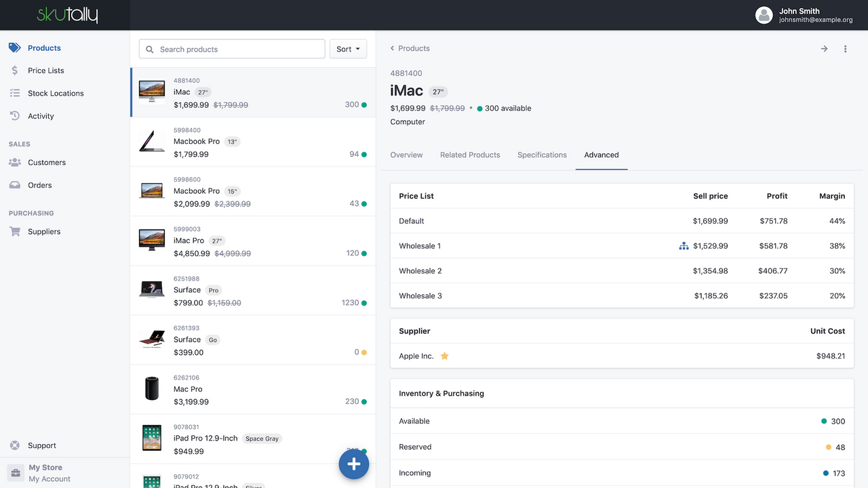This screenshot has height=488, width=868.
Task: Click the Available inventory row label
Action: [x=414, y=422]
